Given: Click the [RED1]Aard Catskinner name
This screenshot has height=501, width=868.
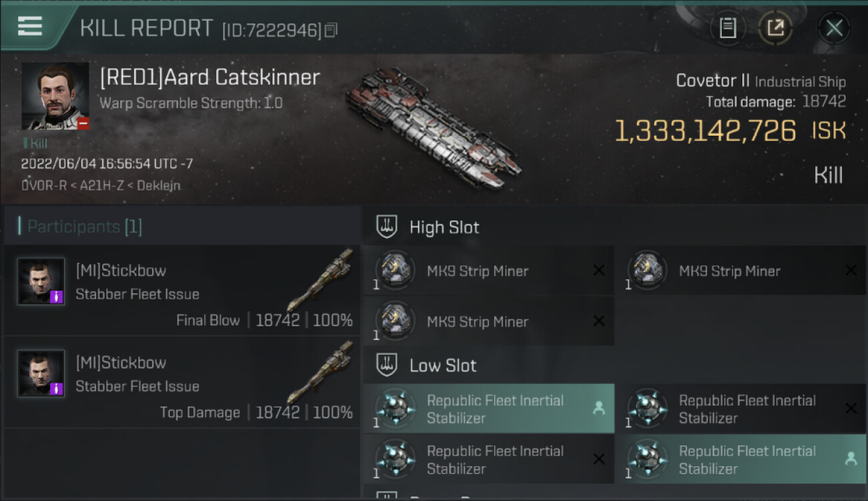Looking at the screenshot, I should [x=210, y=77].
